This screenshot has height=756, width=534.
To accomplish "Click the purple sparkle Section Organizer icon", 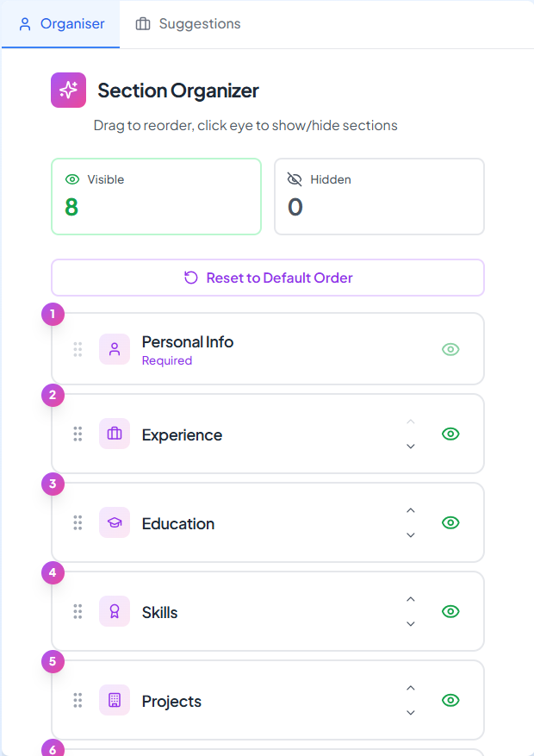I will [x=66, y=90].
